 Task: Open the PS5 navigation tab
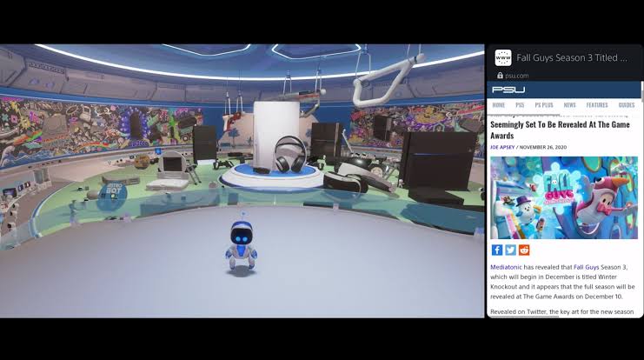pos(520,105)
